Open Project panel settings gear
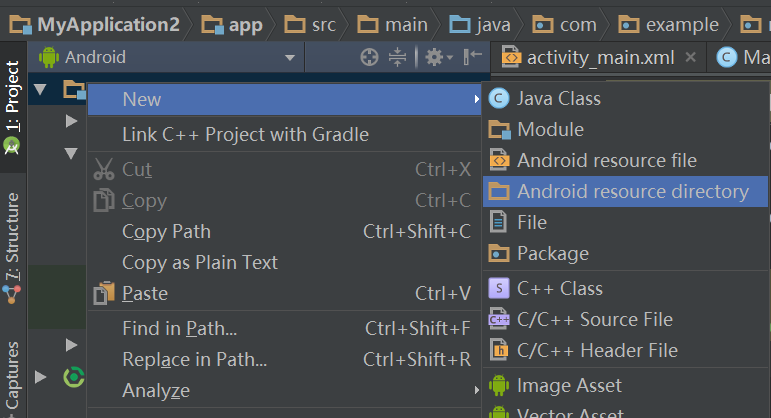 [434, 58]
